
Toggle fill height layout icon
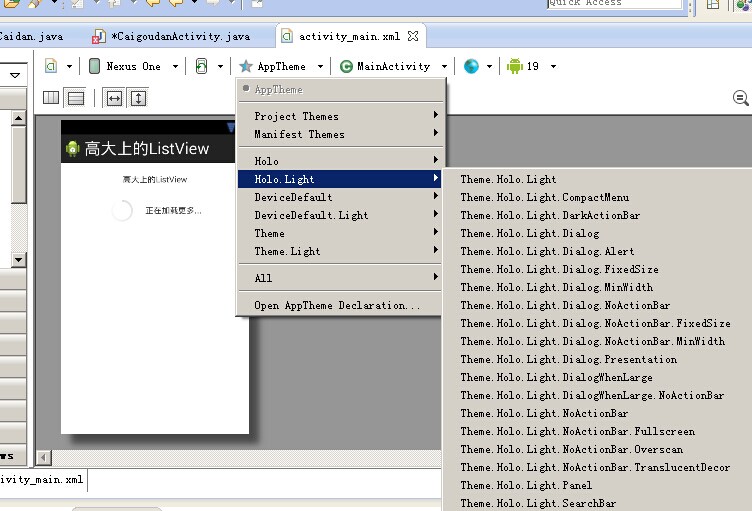[x=138, y=98]
